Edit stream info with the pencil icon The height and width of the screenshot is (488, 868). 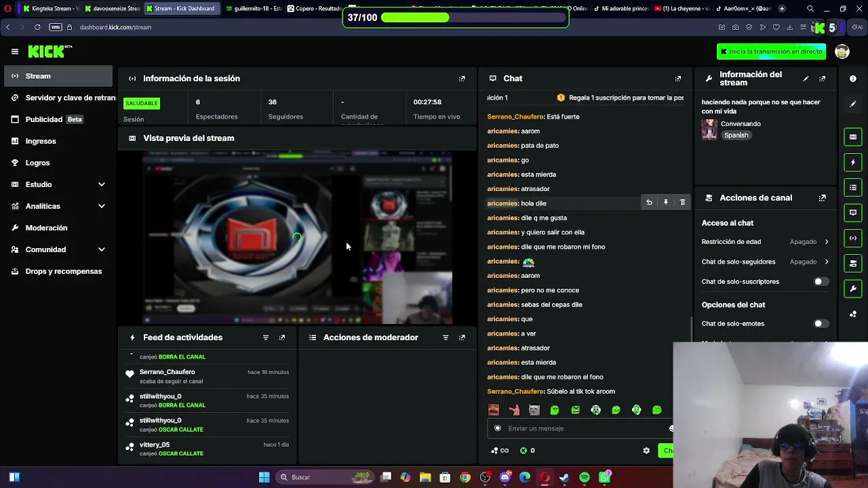click(806, 79)
